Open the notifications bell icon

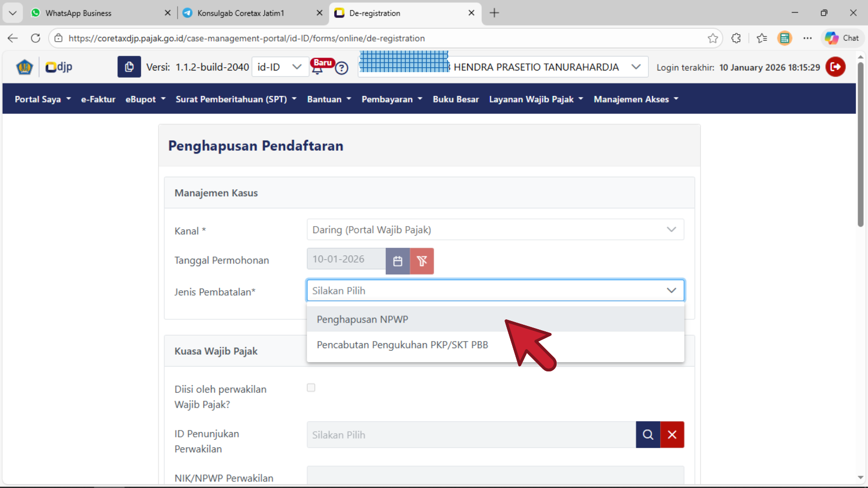[318, 69]
